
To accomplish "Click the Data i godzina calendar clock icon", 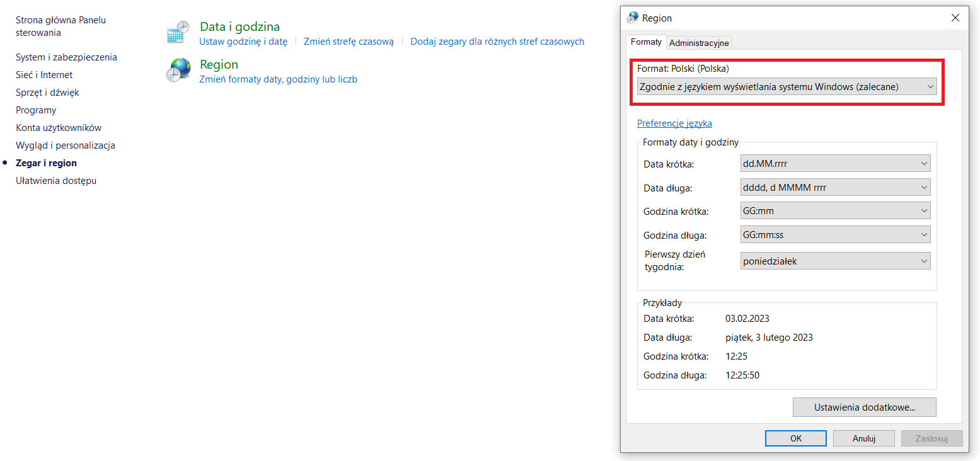I will [x=178, y=32].
